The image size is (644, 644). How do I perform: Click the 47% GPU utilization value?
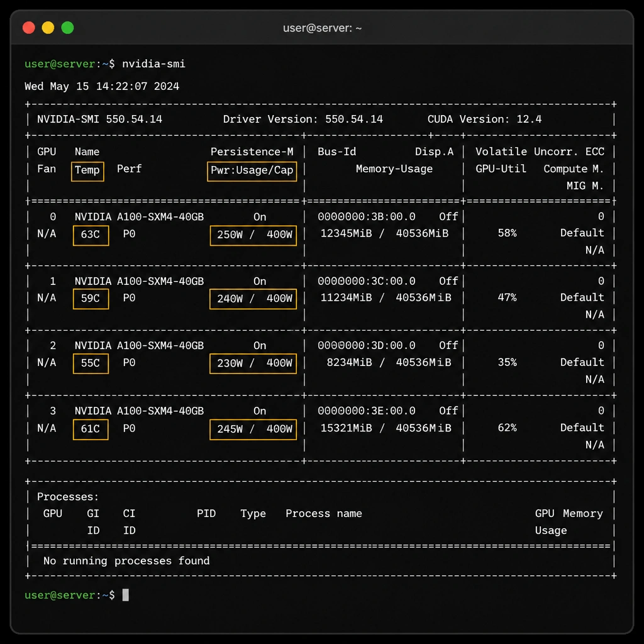click(508, 297)
